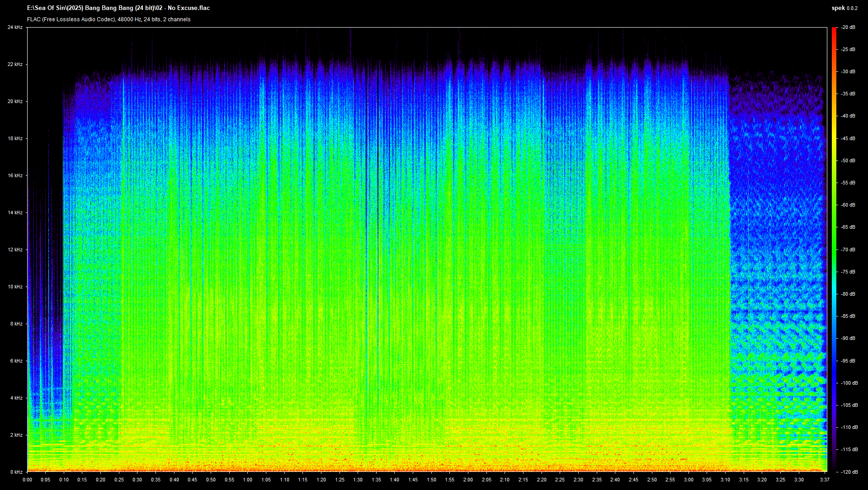
Task: Click the 24 kHz frequency label
Action: [15, 27]
